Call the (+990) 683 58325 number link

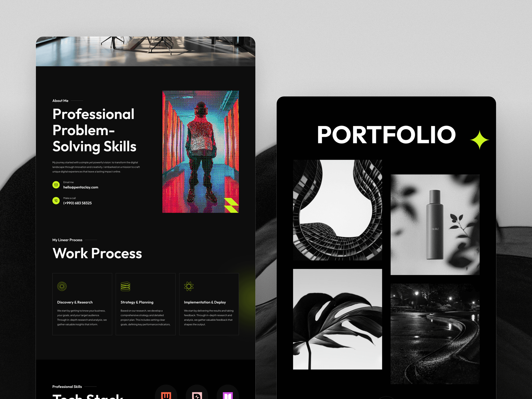point(77,203)
